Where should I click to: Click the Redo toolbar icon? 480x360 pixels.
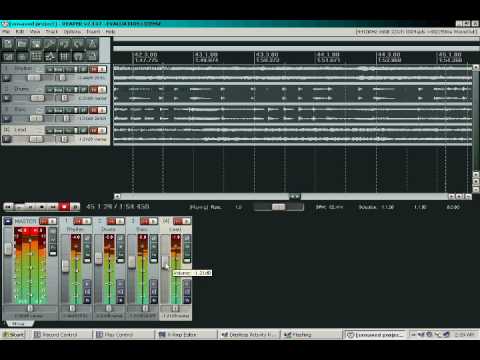[78, 44]
